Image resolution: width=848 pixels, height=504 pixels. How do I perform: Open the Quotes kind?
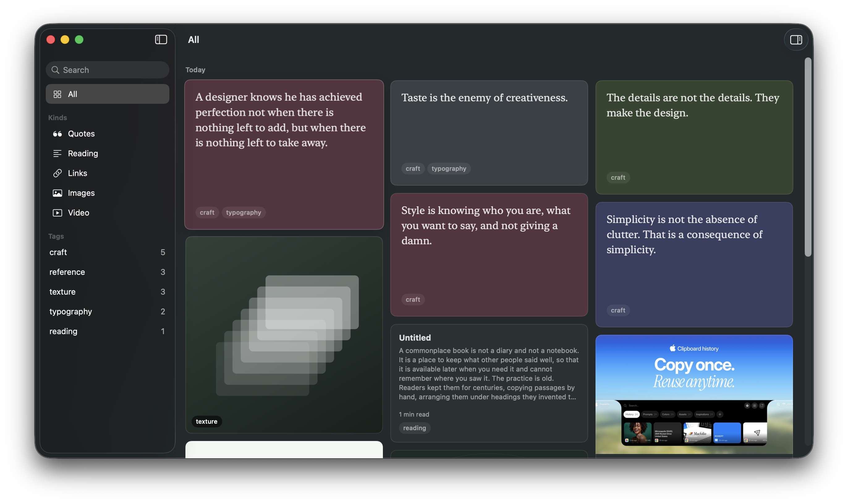108,134
